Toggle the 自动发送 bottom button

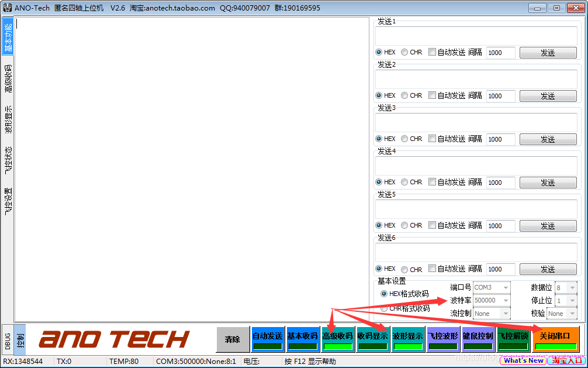click(267, 339)
